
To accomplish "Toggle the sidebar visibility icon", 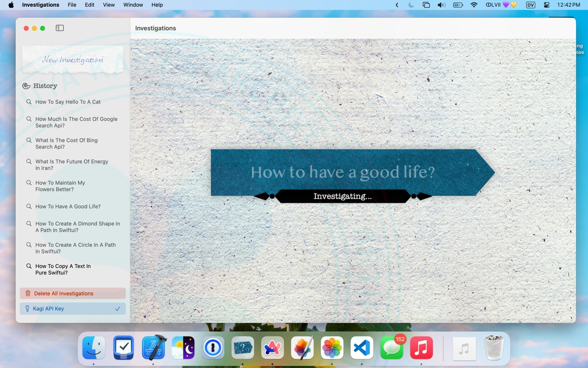I will pyautogui.click(x=60, y=28).
